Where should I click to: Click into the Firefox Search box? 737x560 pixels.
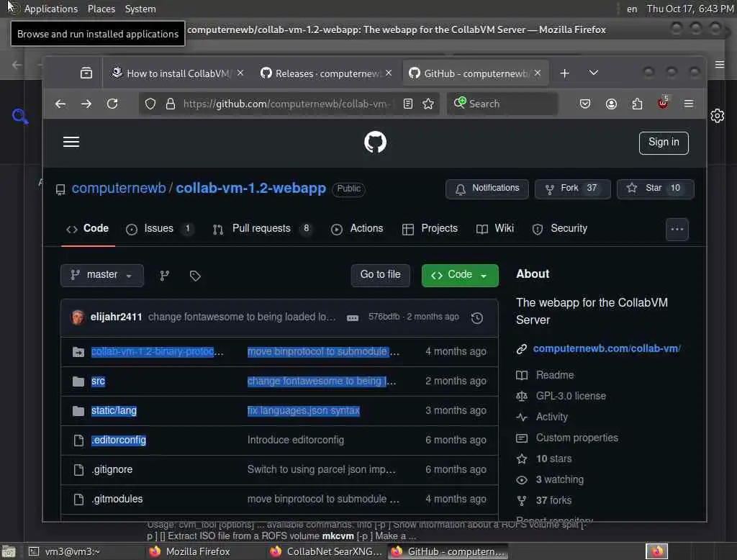coord(503,104)
